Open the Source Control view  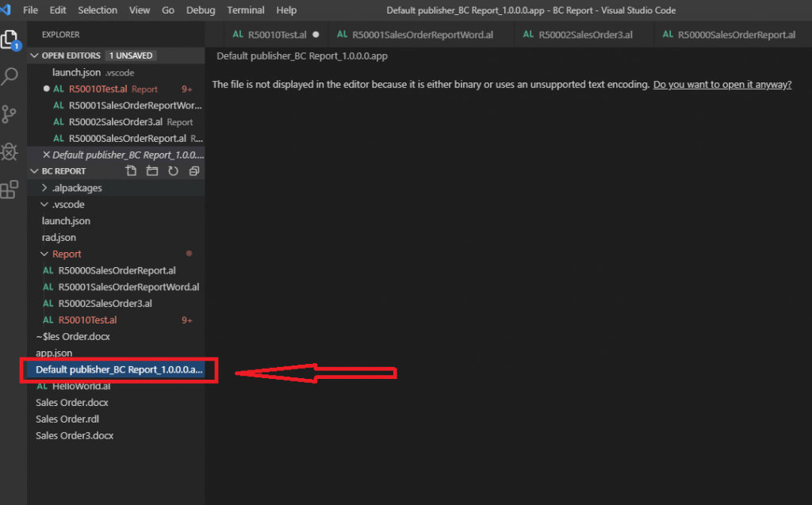(10, 115)
